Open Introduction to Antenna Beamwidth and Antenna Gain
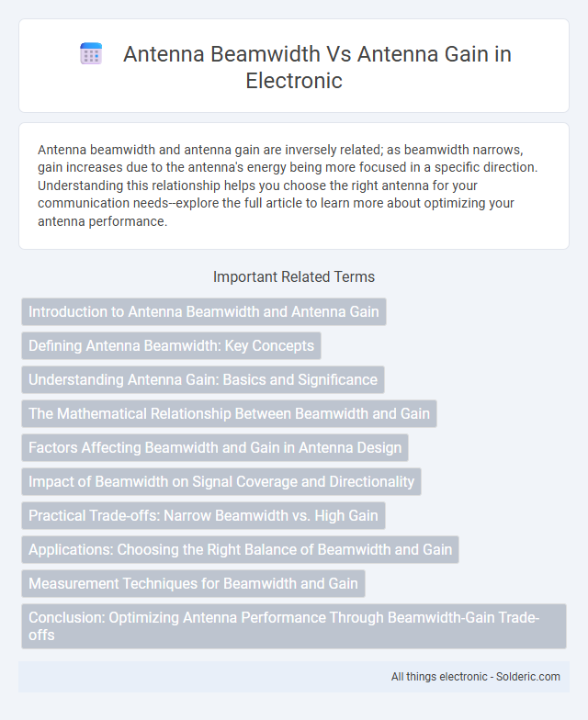This screenshot has height=720, width=588. pyautogui.click(x=204, y=312)
